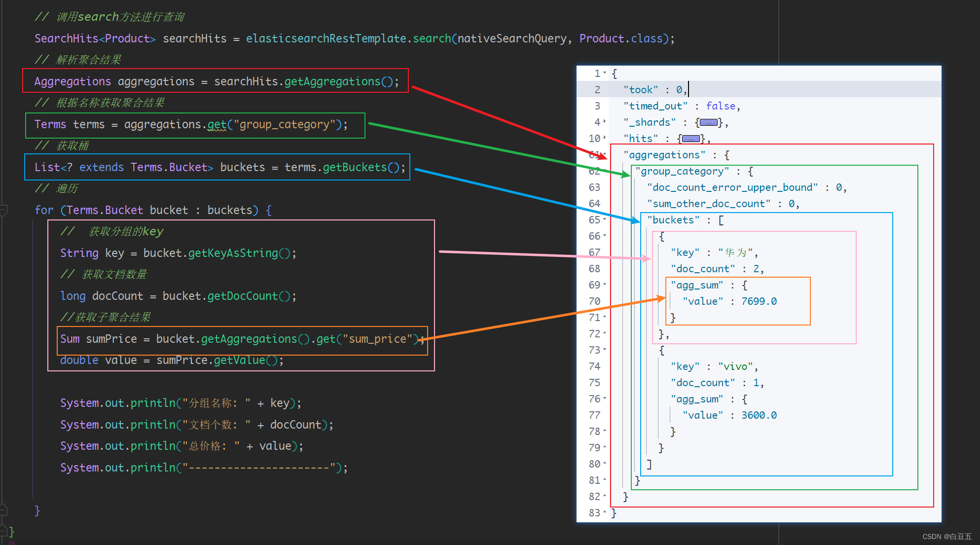Click the "vivo" key value
The width and height of the screenshot is (980, 545).
735,366
